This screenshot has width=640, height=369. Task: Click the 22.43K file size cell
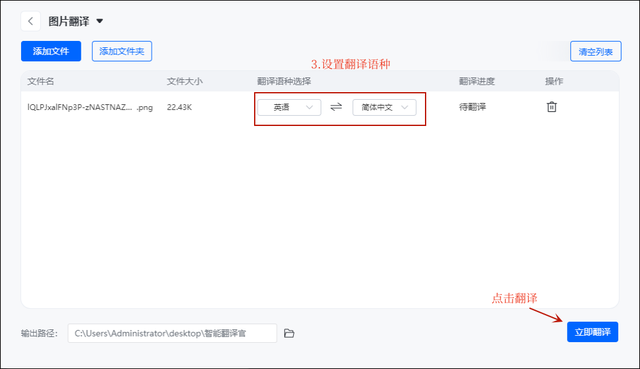179,107
